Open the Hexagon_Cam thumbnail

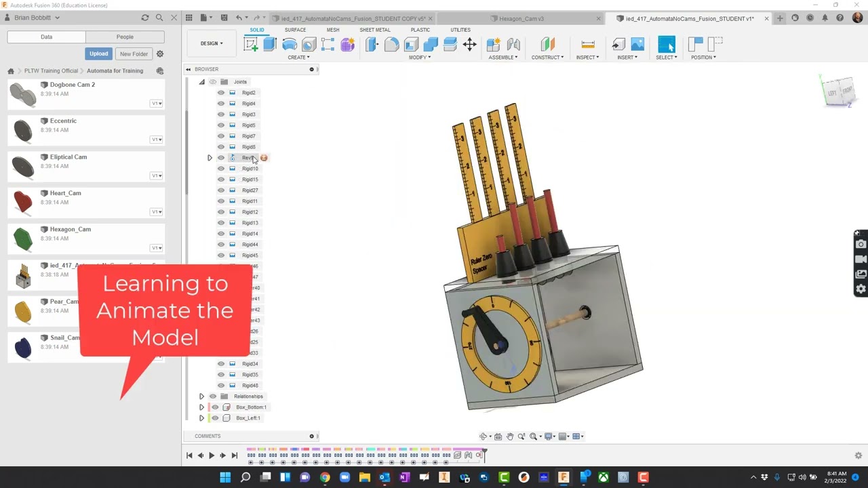pyautogui.click(x=23, y=238)
